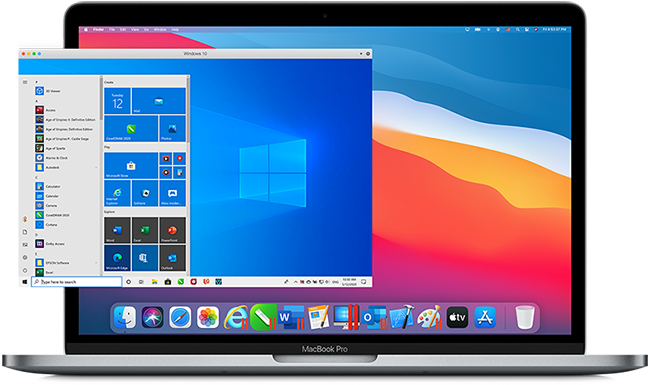Launch Xcode from the dock
This screenshot has width=650, height=385.
click(x=402, y=317)
